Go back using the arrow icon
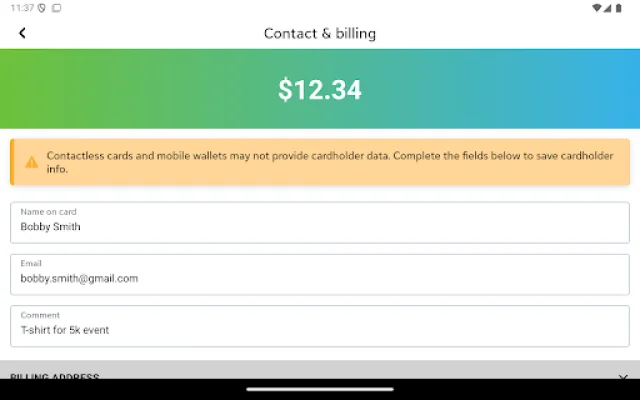640x400 pixels. (22, 33)
